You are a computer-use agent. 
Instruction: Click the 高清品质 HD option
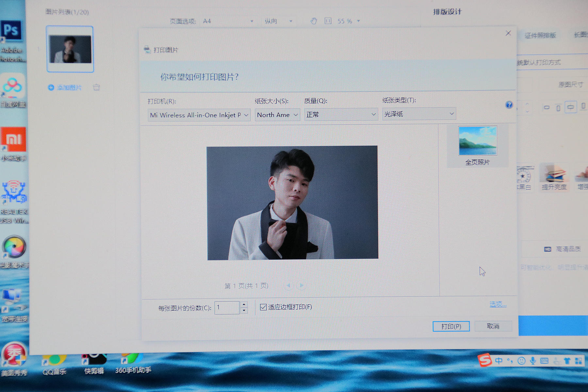click(563, 249)
